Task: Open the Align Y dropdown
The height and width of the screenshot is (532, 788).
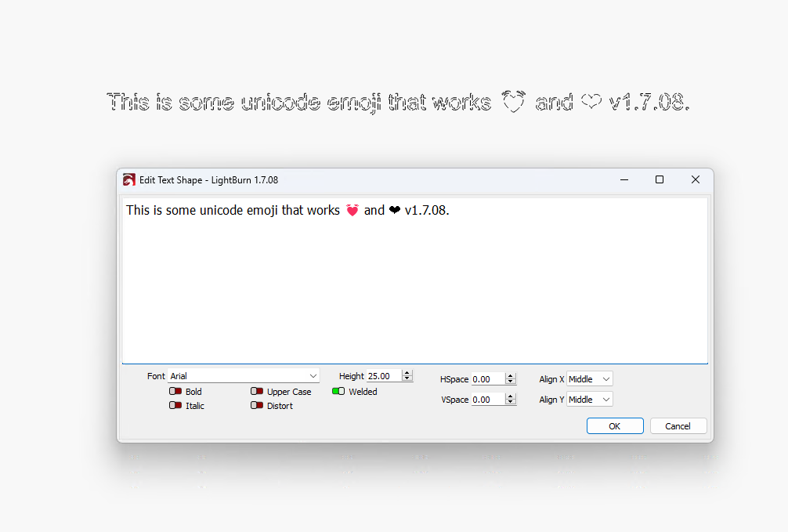Action: pos(590,400)
